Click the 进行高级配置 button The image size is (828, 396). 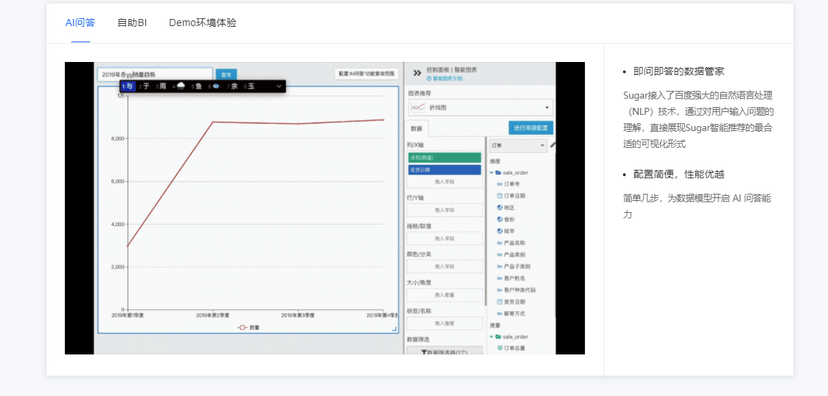tap(531, 128)
